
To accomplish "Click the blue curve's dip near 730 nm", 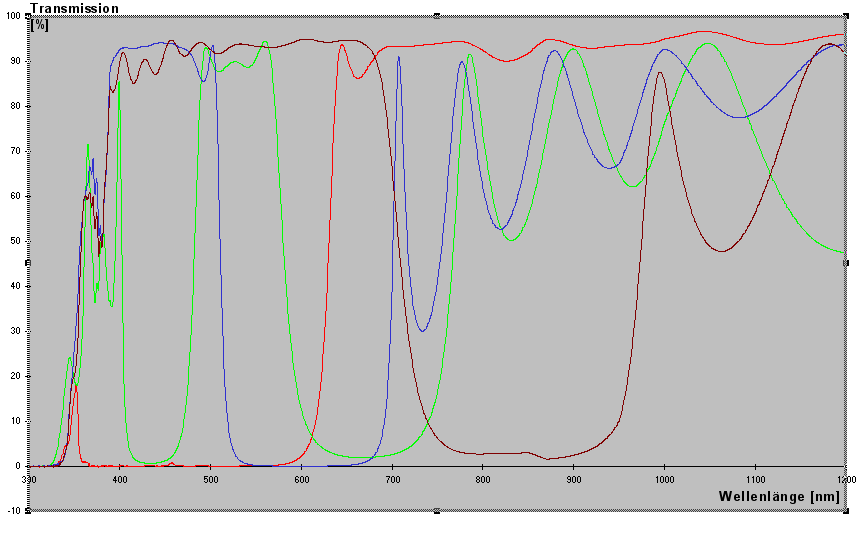I will pyautogui.click(x=423, y=331).
